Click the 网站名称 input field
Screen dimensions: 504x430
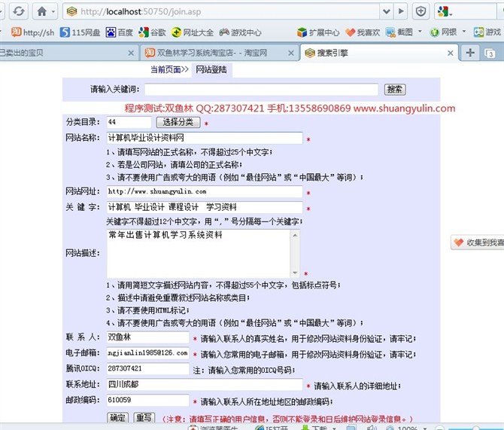205,138
